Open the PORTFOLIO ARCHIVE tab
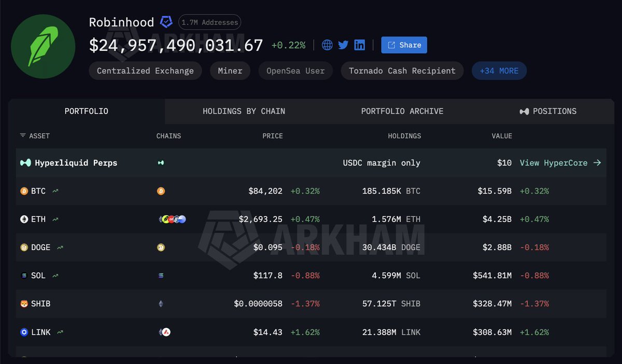This screenshot has width=622, height=364. [x=402, y=111]
